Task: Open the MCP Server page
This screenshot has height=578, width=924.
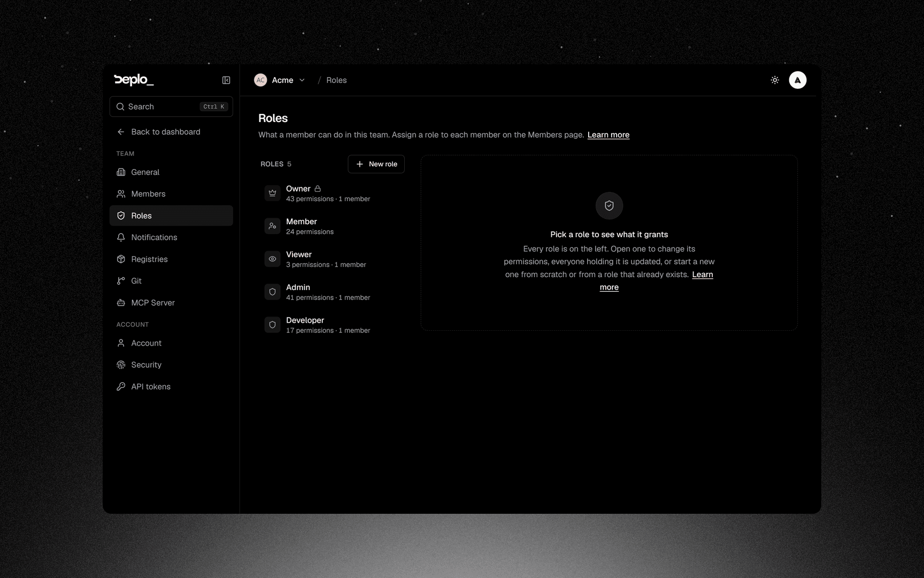Action: coord(171,303)
